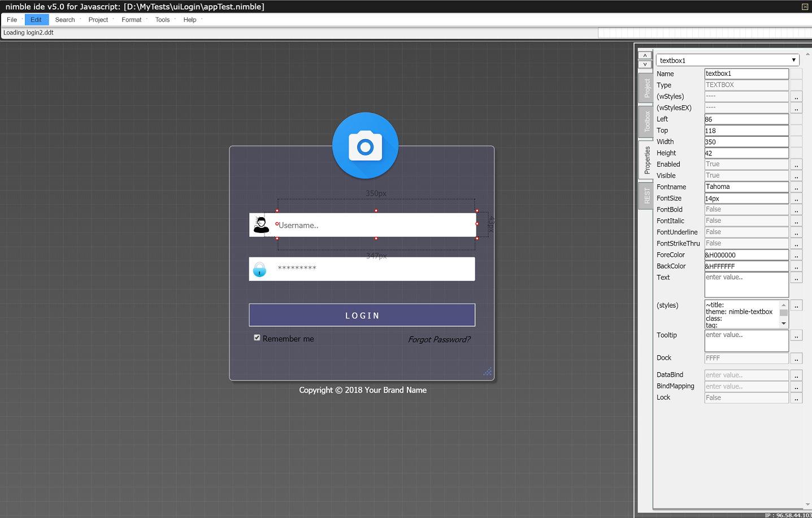Click the window close box in title bar

[x=805, y=7]
